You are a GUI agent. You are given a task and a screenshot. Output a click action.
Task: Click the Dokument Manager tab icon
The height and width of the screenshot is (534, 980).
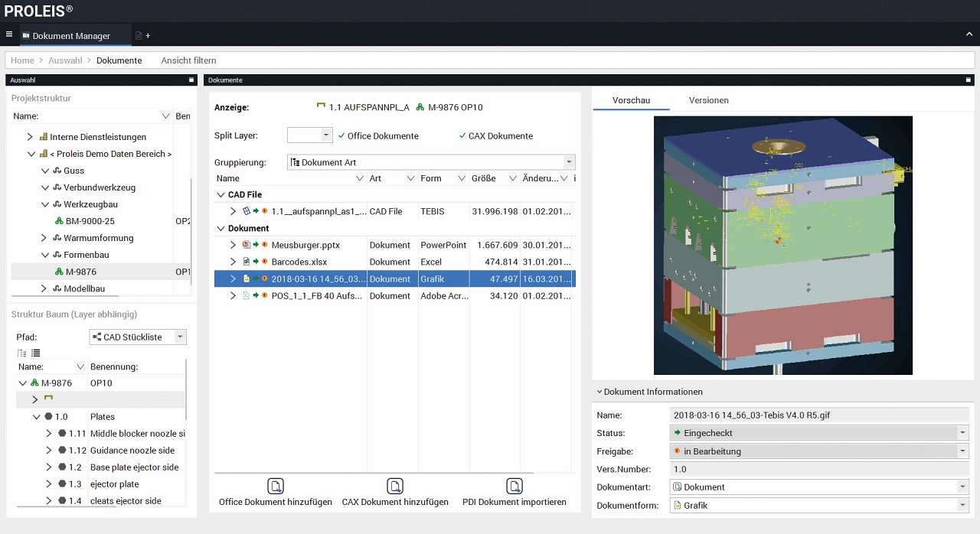click(26, 36)
